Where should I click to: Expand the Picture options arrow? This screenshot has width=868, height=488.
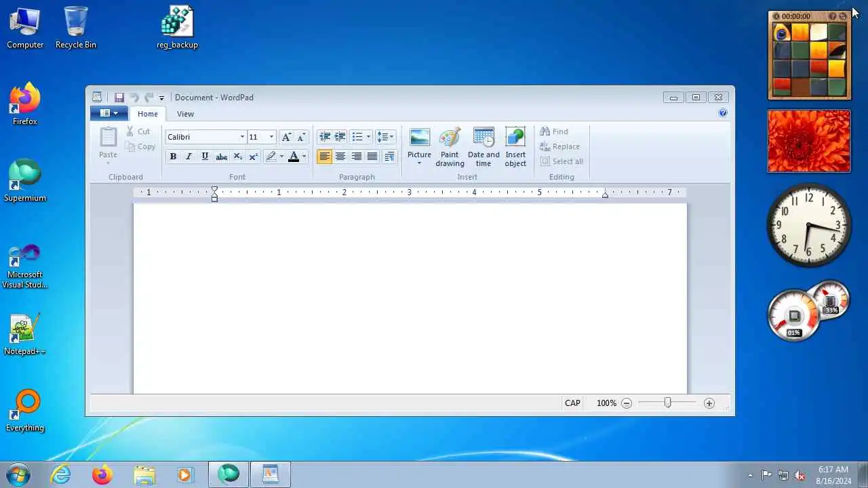tap(419, 163)
